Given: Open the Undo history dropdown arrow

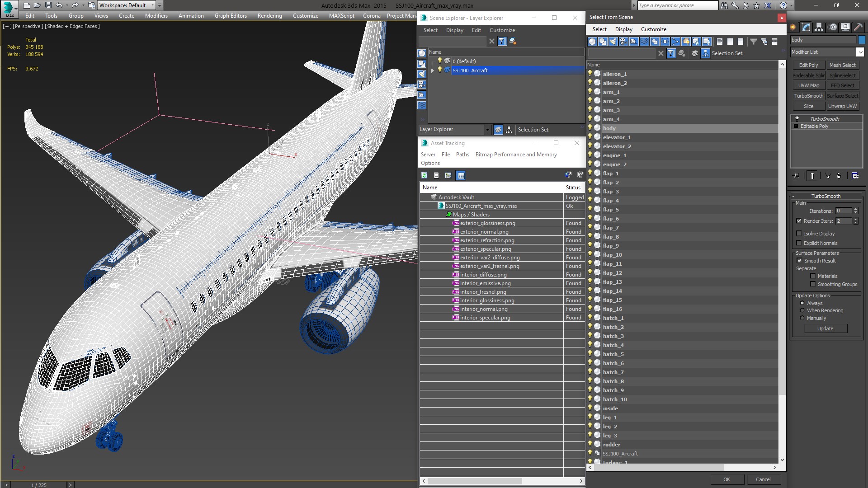Looking at the screenshot, I should (x=66, y=5).
